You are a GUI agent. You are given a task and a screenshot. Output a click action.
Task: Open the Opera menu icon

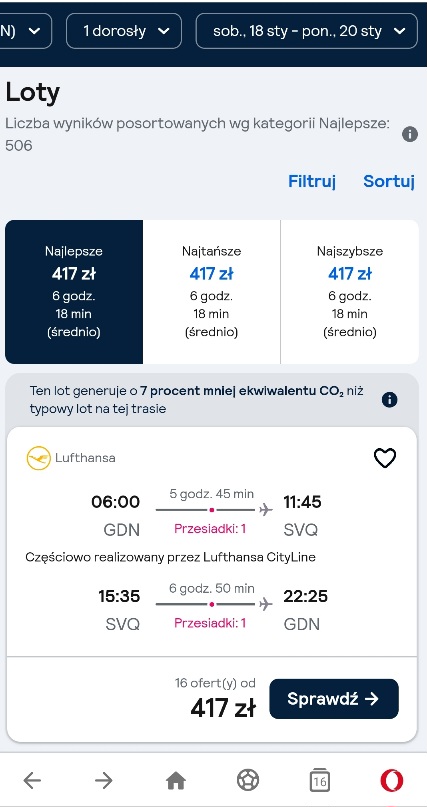[x=392, y=781]
